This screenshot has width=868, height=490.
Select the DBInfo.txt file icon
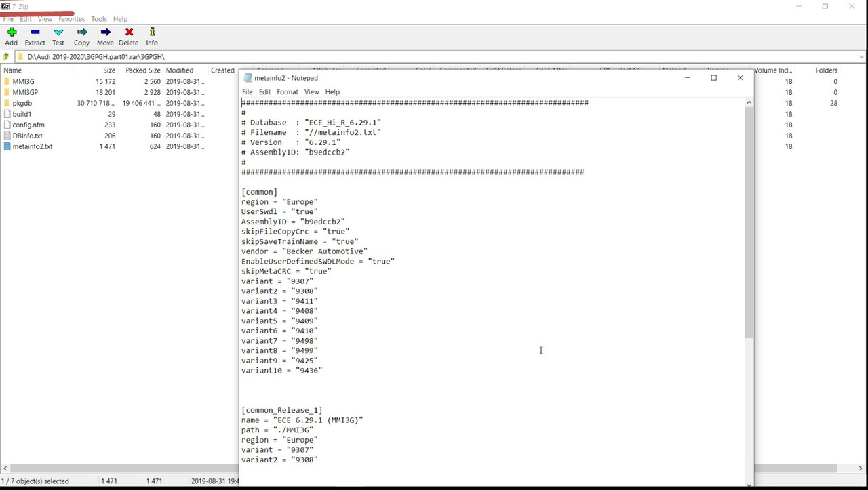tap(7, 136)
